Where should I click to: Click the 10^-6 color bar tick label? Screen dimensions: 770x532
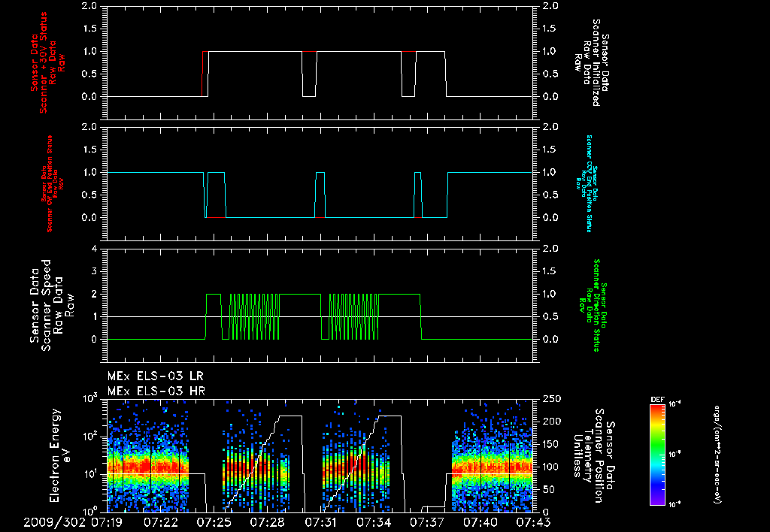tap(675, 504)
